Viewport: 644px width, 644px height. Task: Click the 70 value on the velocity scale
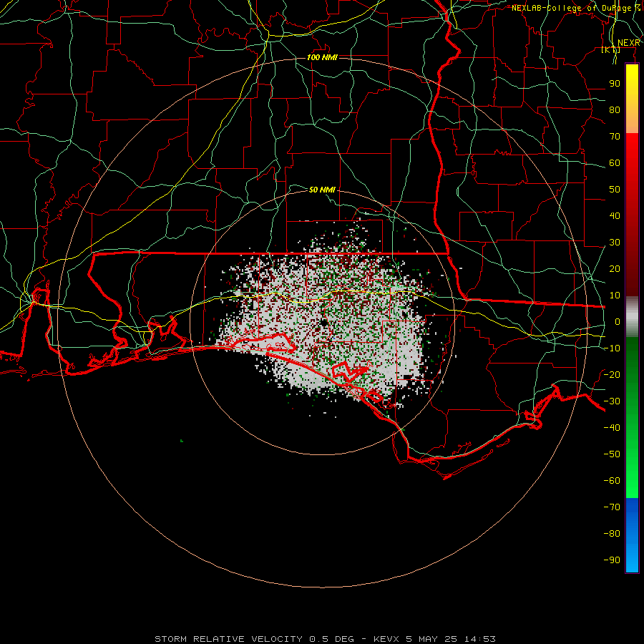615,137
